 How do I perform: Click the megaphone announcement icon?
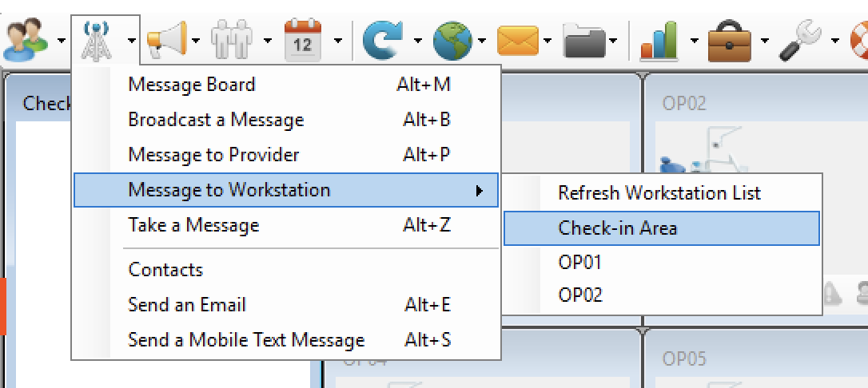pyautogui.click(x=167, y=39)
